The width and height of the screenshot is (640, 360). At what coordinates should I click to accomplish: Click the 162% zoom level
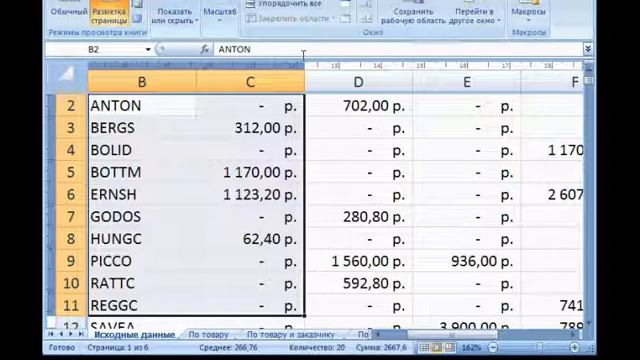coord(471,348)
